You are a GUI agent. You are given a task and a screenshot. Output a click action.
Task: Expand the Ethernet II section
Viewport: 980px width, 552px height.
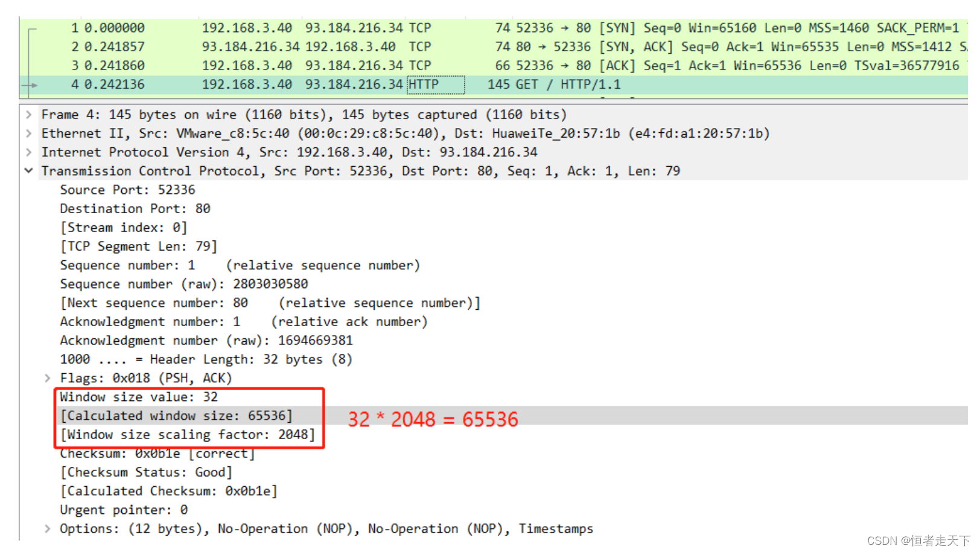tap(28, 133)
